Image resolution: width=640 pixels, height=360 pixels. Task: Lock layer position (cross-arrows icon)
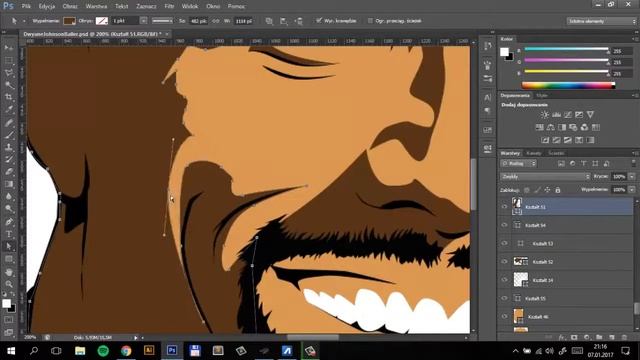click(547, 190)
